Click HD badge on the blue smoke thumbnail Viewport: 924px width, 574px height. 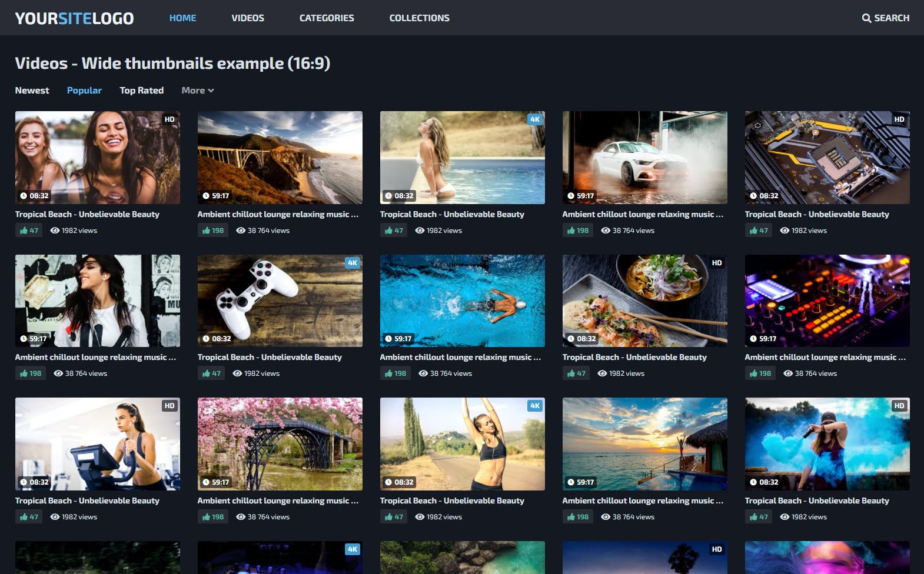[x=899, y=406]
